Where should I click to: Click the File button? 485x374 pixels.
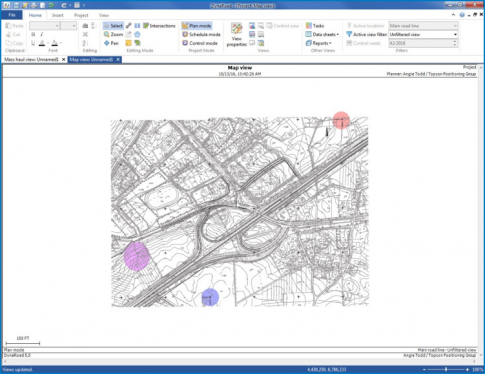(12, 15)
